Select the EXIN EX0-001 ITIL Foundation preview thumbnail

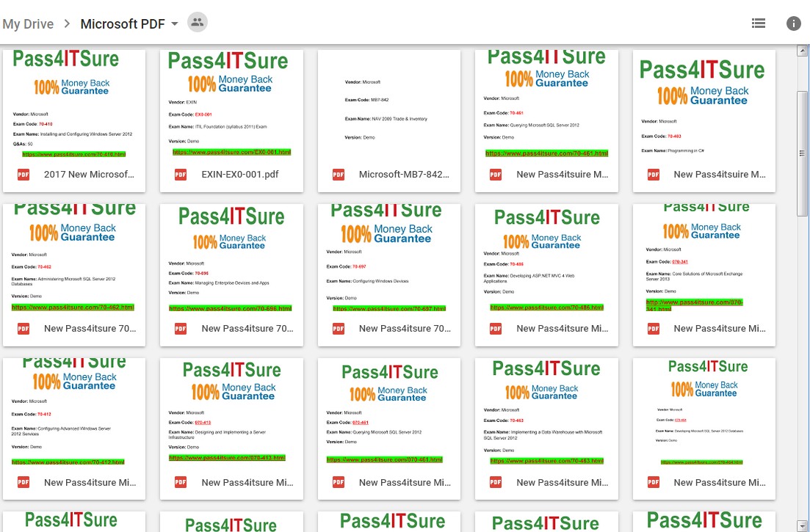click(231, 103)
